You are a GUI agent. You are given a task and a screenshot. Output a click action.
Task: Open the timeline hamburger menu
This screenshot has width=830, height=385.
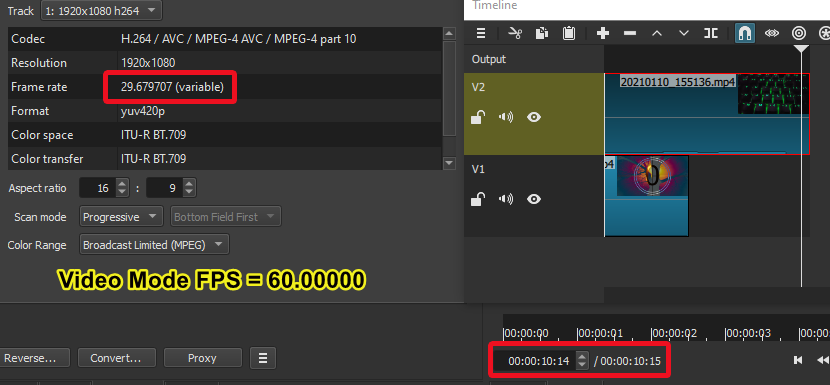click(x=481, y=33)
